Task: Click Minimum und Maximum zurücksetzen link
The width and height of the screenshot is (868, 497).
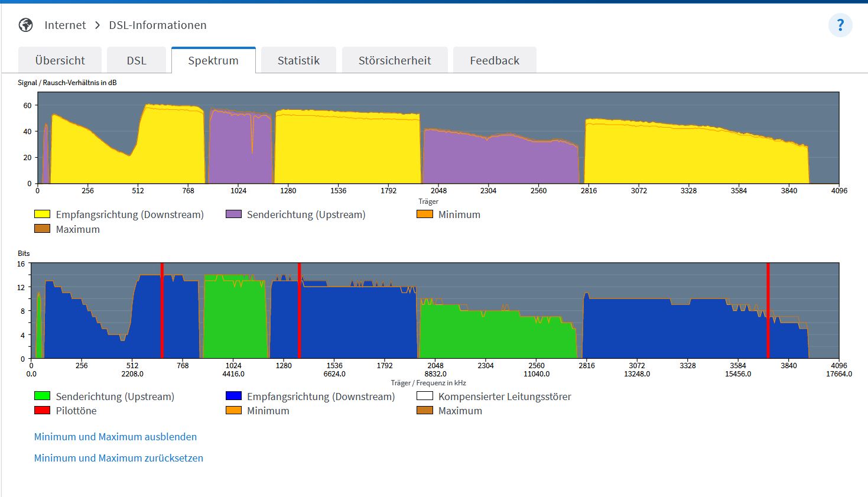Action: [118, 458]
